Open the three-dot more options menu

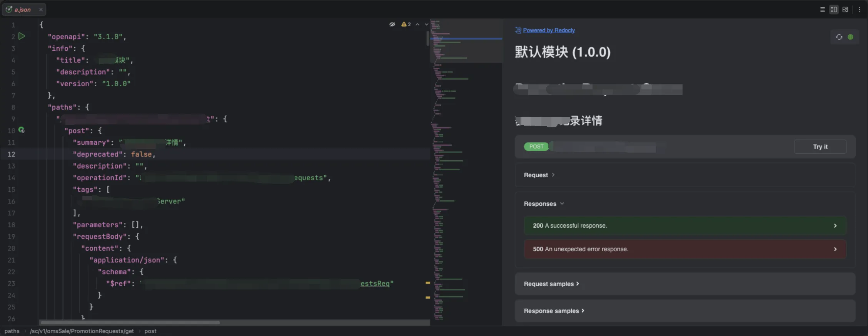click(x=859, y=10)
